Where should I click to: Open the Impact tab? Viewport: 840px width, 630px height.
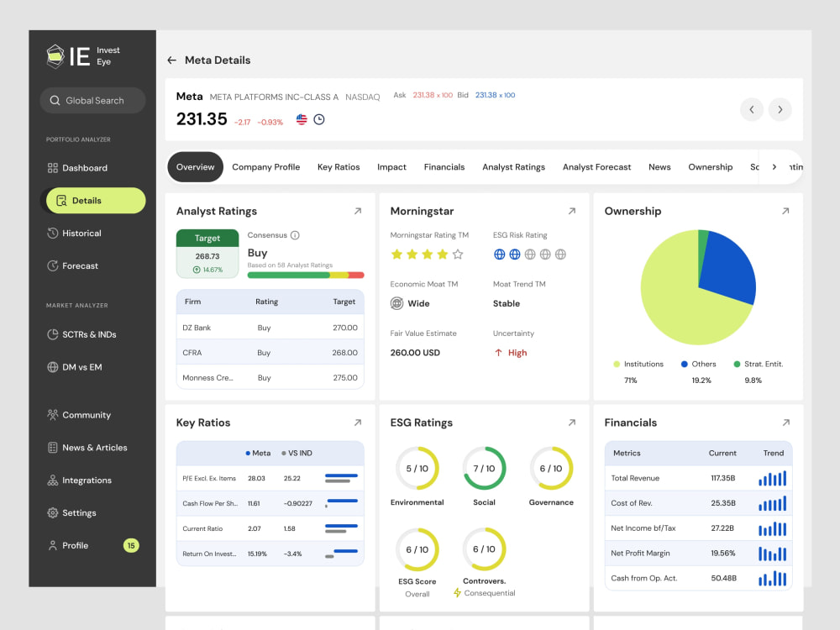pos(391,167)
